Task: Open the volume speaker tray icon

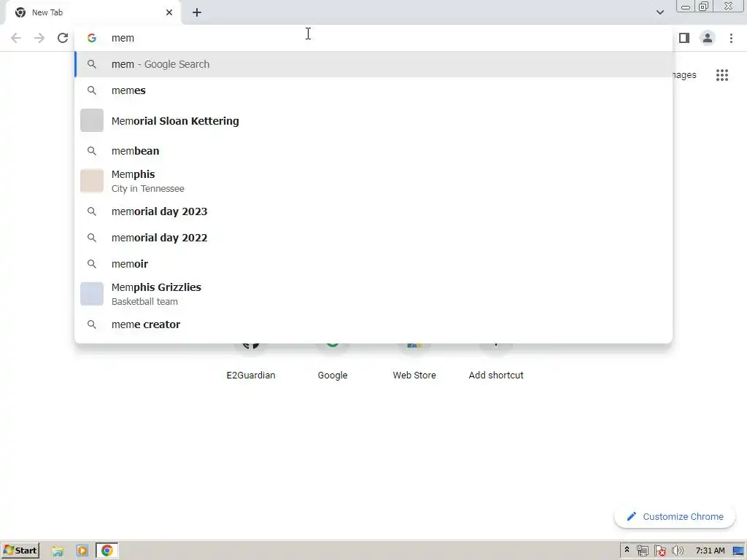Action: pos(677,551)
